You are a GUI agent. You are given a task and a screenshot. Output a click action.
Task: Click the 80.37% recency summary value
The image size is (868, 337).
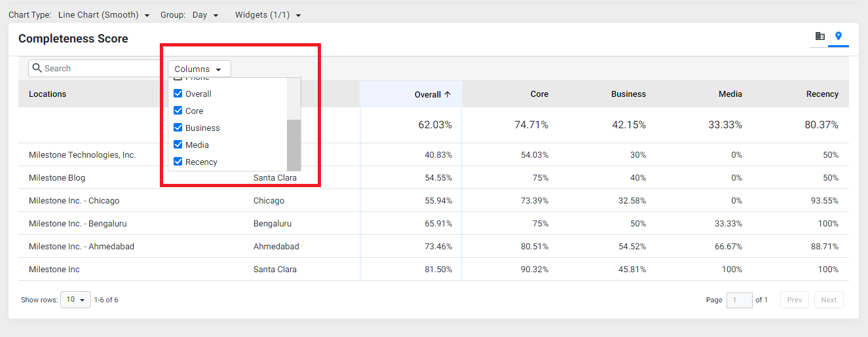(x=821, y=125)
